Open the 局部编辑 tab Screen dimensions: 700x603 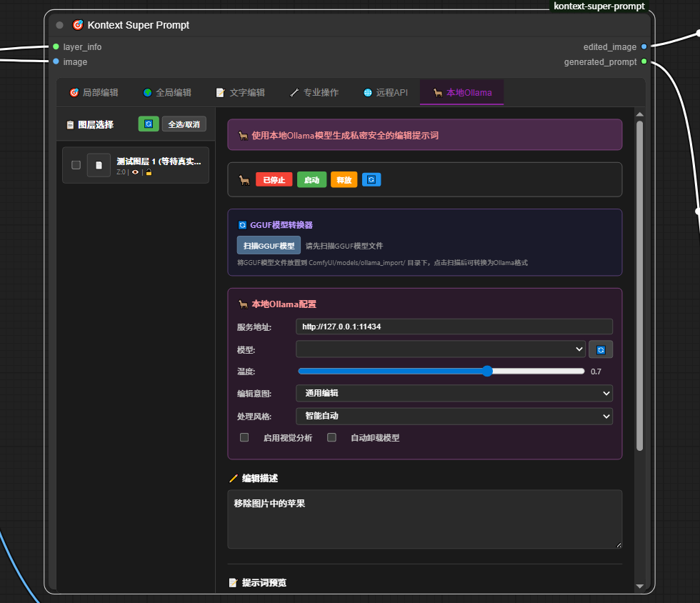(94, 92)
